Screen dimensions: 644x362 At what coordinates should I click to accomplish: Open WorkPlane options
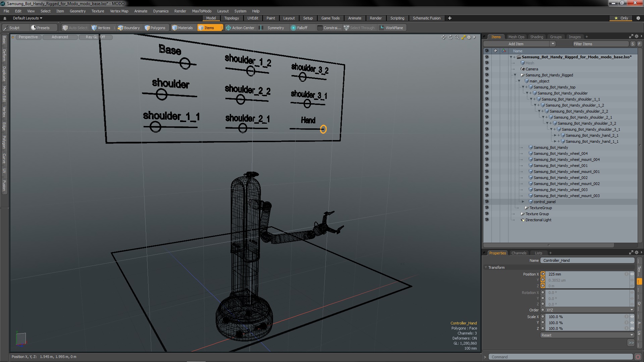(391, 28)
